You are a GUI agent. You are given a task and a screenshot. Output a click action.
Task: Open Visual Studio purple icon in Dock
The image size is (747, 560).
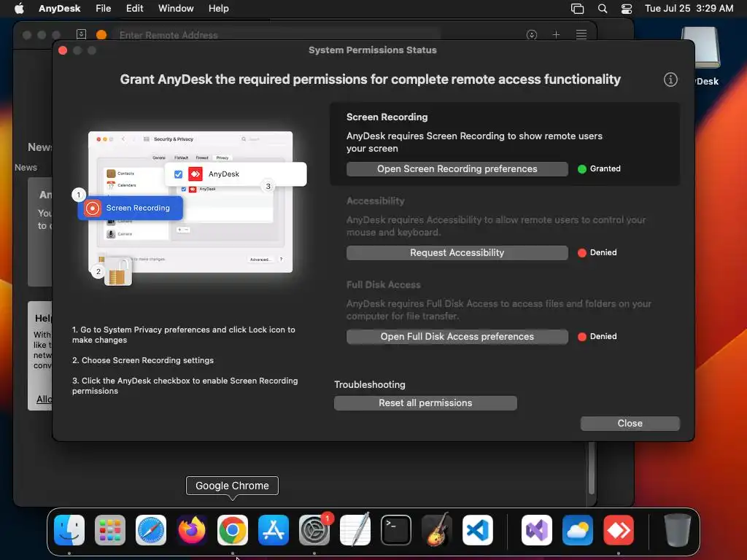pyautogui.click(x=537, y=530)
